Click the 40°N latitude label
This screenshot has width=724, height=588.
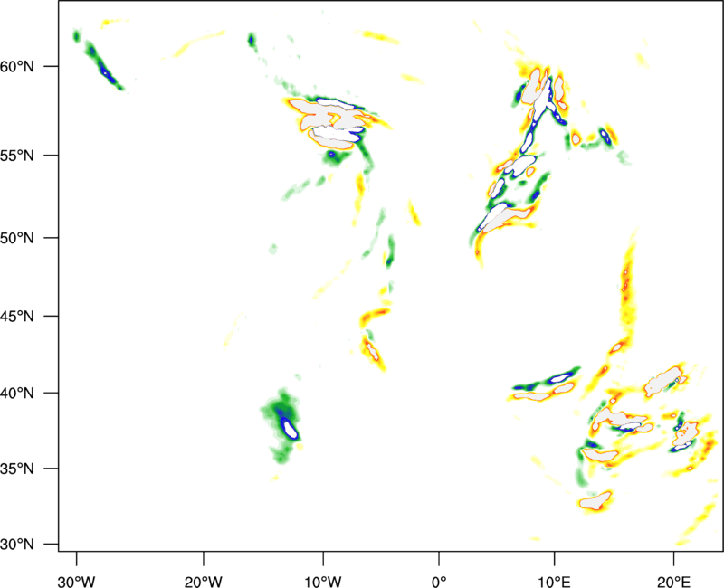[17, 394]
